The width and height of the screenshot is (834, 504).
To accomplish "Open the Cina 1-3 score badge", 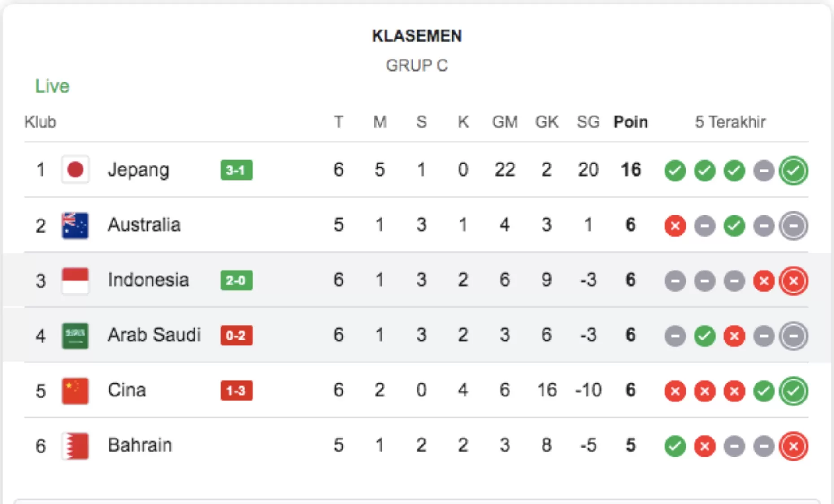I will pyautogui.click(x=236, y=391).
